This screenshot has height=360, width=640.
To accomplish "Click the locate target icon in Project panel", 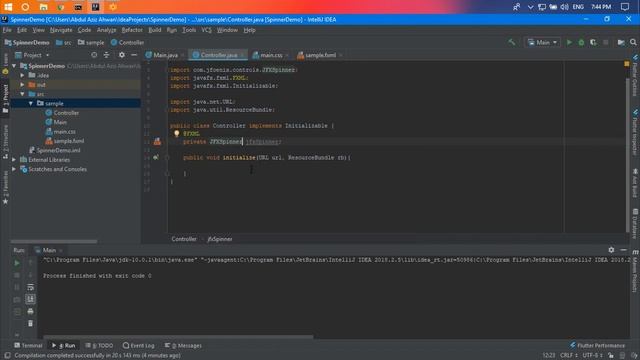I will click(x=94, y=55).
